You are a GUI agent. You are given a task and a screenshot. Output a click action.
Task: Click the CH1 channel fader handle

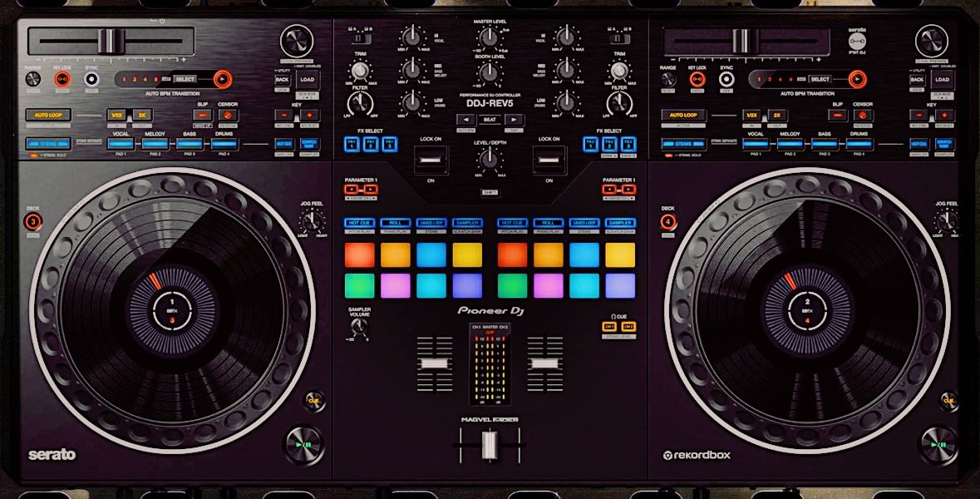click(x=434, y=363)
